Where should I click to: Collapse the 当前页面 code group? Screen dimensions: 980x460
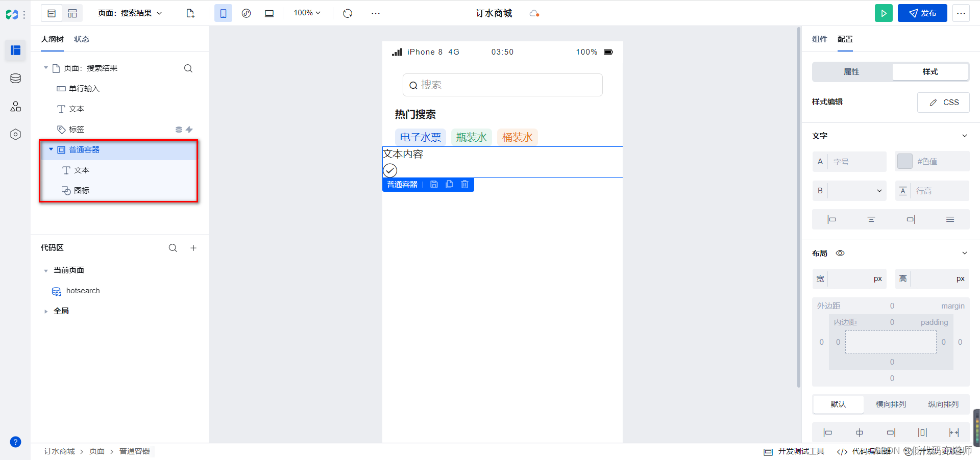pyautogui.click(x=46, y=271)
